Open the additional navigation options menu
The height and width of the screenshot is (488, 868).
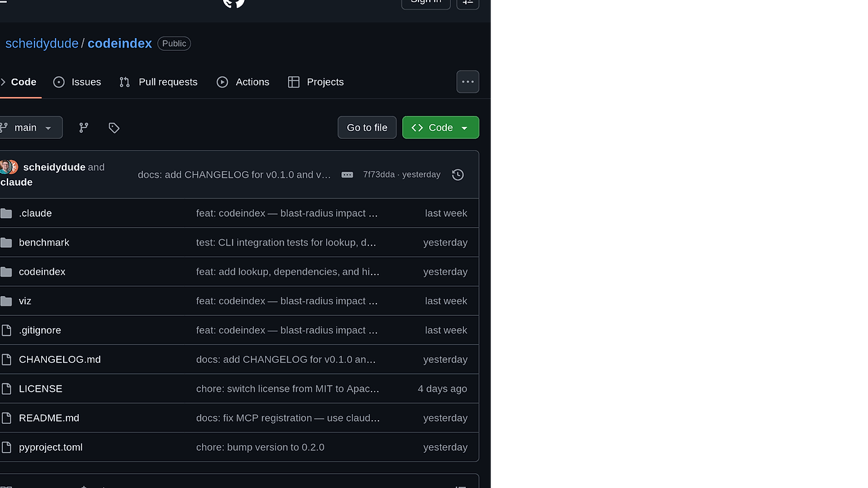(468, 82)
